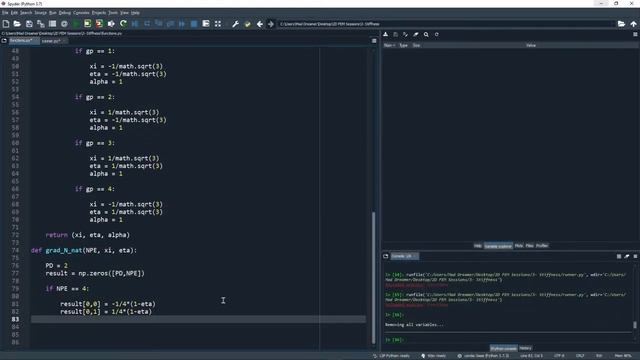Open the Debug menu

[65, 13]
